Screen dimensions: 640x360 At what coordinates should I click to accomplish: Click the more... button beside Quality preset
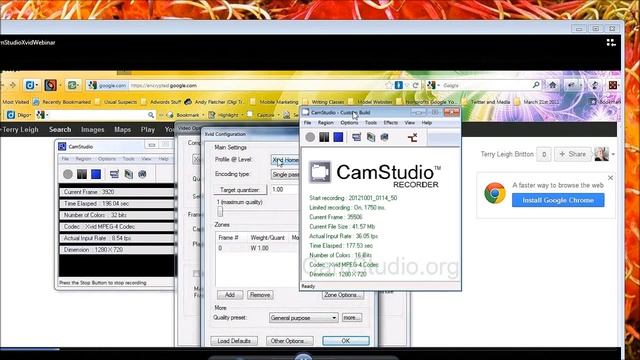(x=351, y=318)
